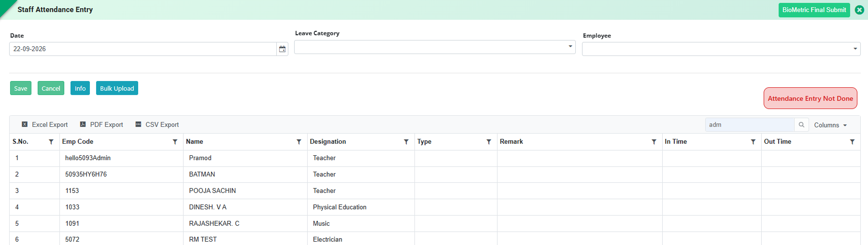Click the Out Time cell for DINESH. V A
868x245 pixels.
coord(811,207)
